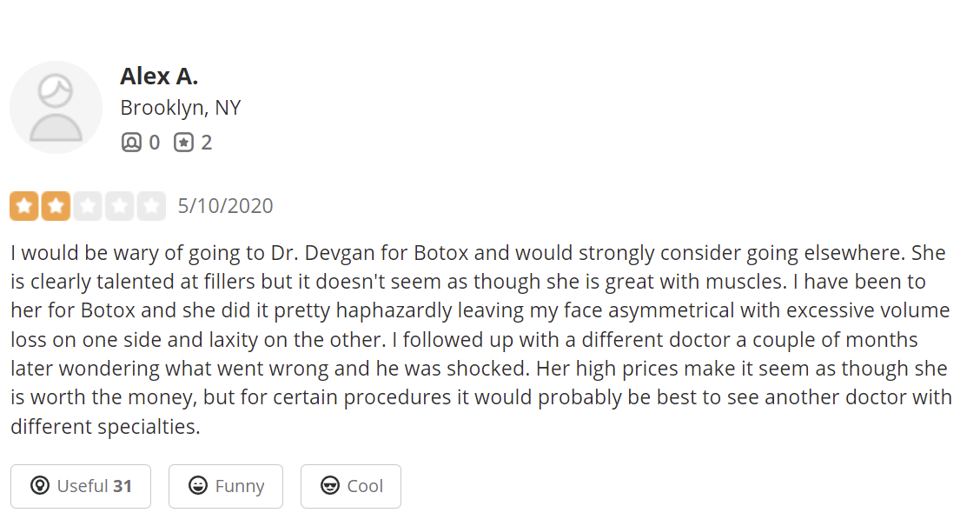Click the fourth empty rating star
Screen dimensions: 980x526
[120, 206]
